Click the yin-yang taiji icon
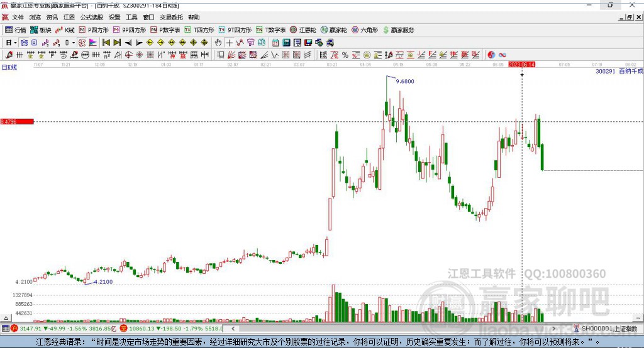Image resolution: width=644 pixels, height=348 pixels. (491, 55)
